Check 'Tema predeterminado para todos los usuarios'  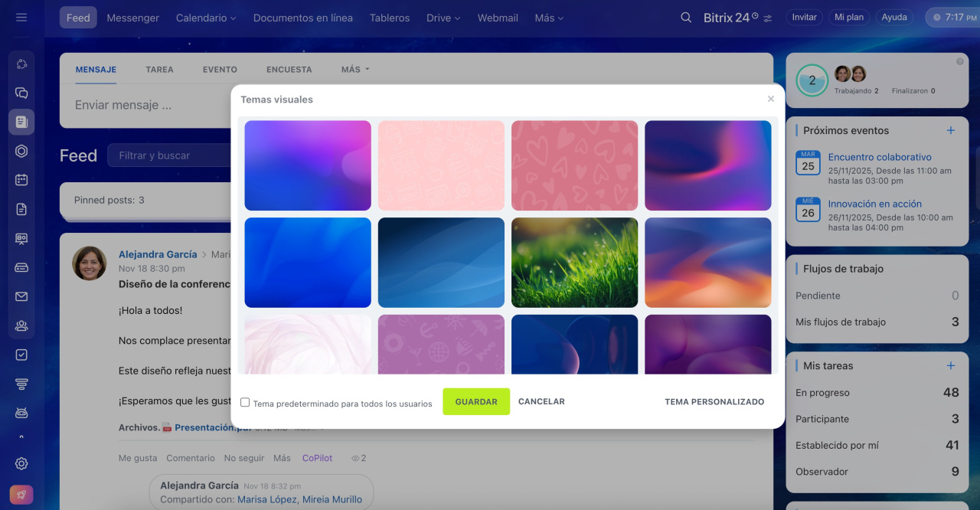click(245, 402)
